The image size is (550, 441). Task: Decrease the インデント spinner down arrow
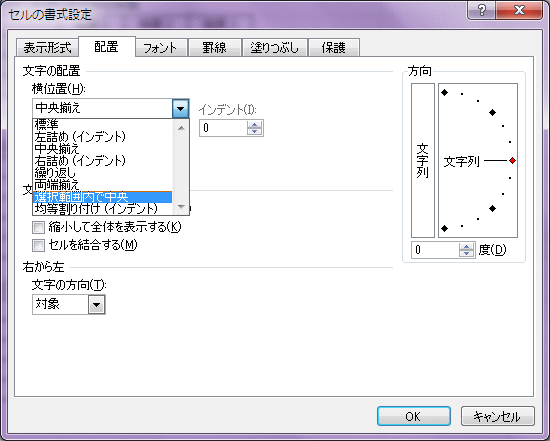(x=255, y=131)
